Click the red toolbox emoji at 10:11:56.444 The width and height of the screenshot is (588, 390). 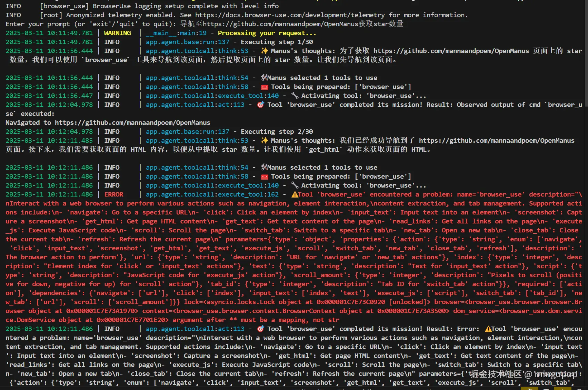click(265, 87)
